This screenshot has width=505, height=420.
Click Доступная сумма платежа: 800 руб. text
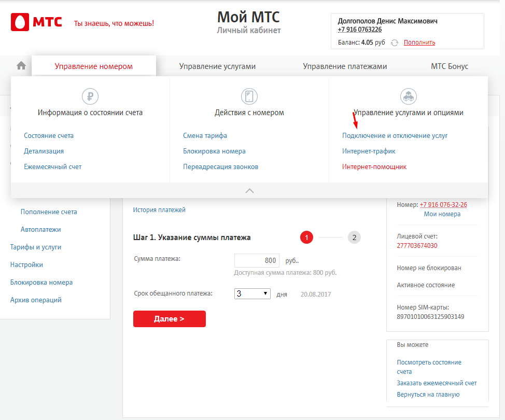(285, 273)
